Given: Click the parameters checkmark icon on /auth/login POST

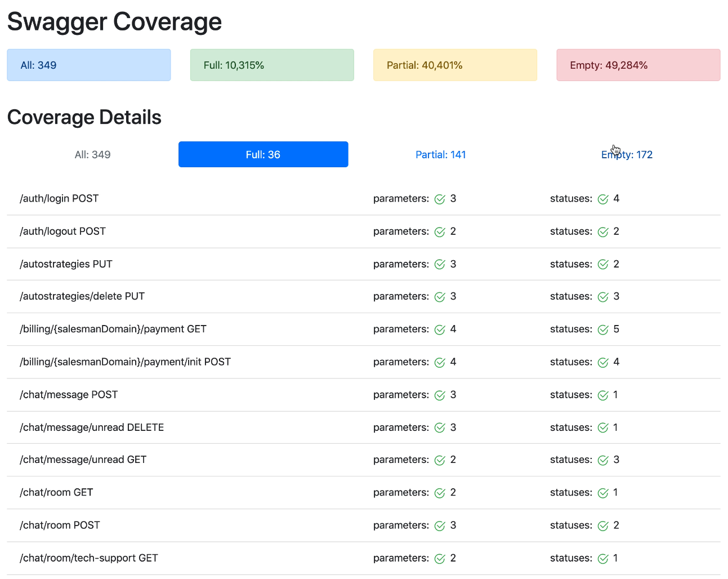Looking at the screenshot, I should 440,198.
